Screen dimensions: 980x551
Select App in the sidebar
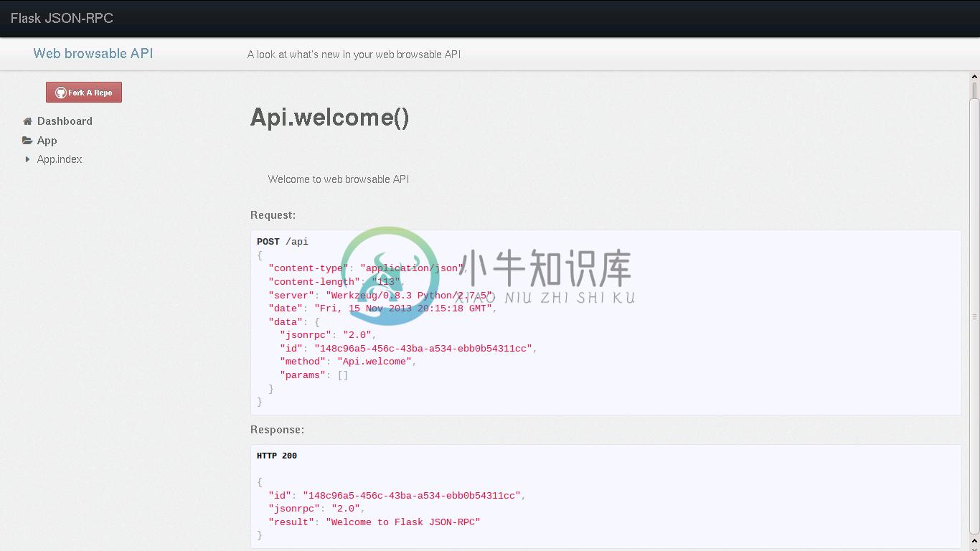tap(47, 141)
